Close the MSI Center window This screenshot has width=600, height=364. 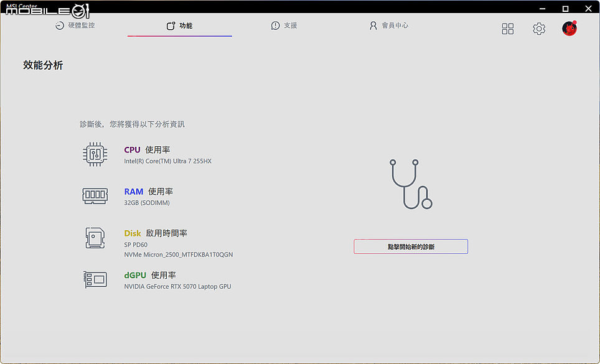[589, 9]
